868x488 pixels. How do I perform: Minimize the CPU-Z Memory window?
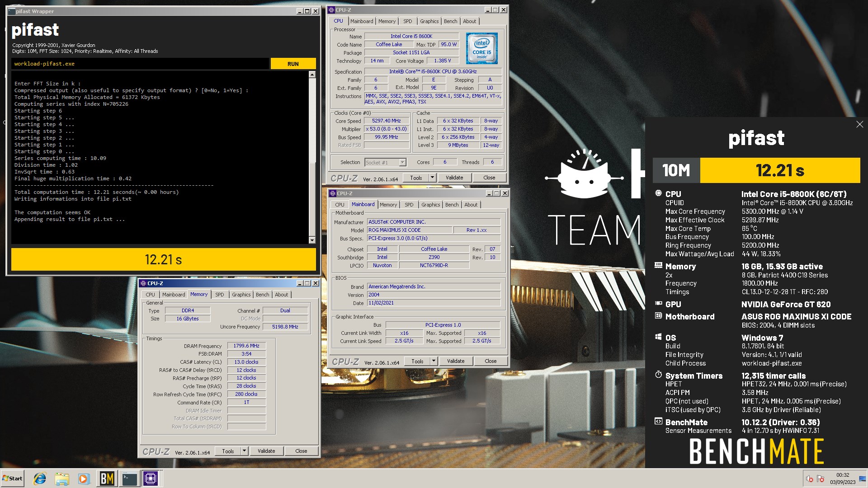click(299, 283)
